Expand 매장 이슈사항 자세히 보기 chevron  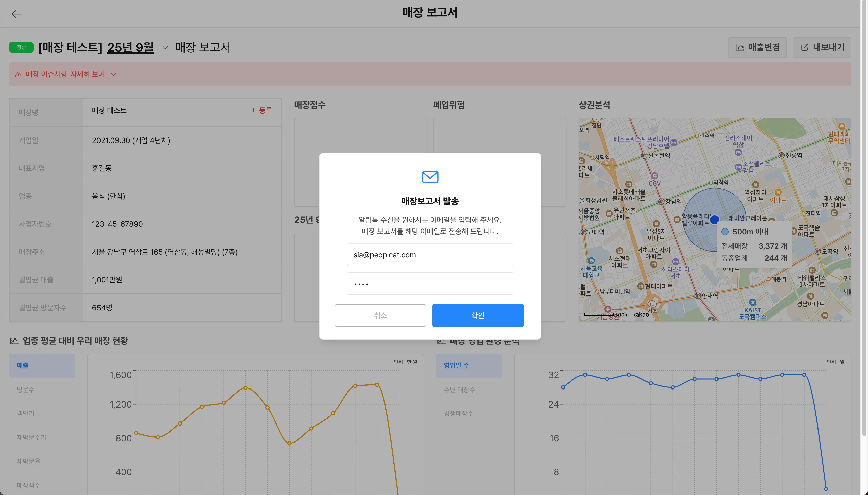pos(114,75)
